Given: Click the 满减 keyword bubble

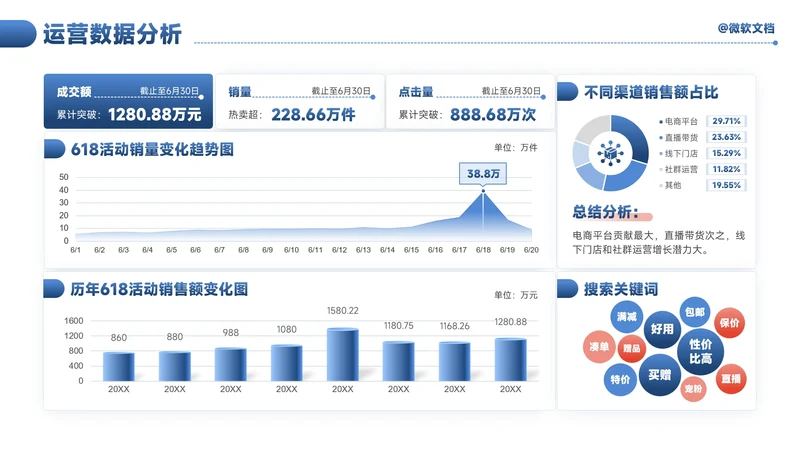Looking at the screenshot, I should 627,316.
